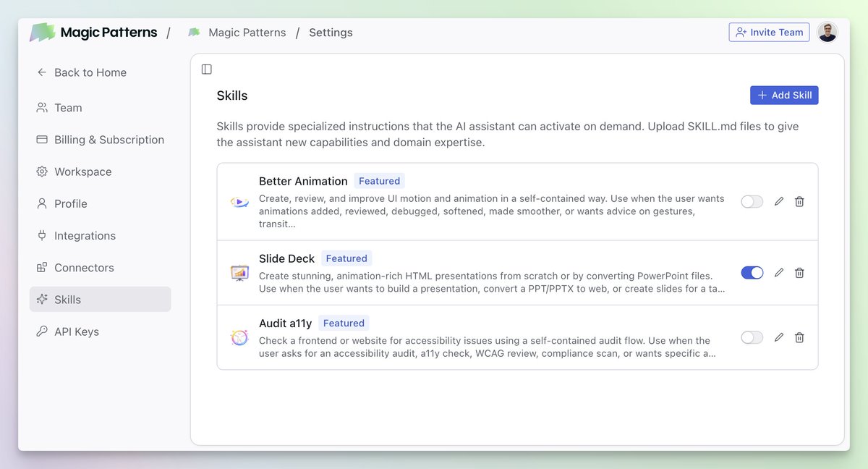Enable the Audit a11y skill toggle
This screenshot has width=868, height=469.
[x=752, y=337]
